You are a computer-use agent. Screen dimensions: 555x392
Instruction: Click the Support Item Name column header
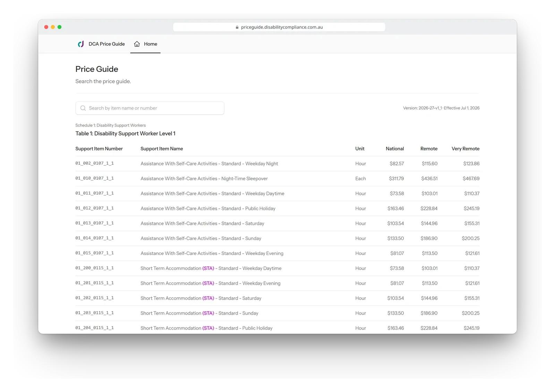(x=162, y=149)
